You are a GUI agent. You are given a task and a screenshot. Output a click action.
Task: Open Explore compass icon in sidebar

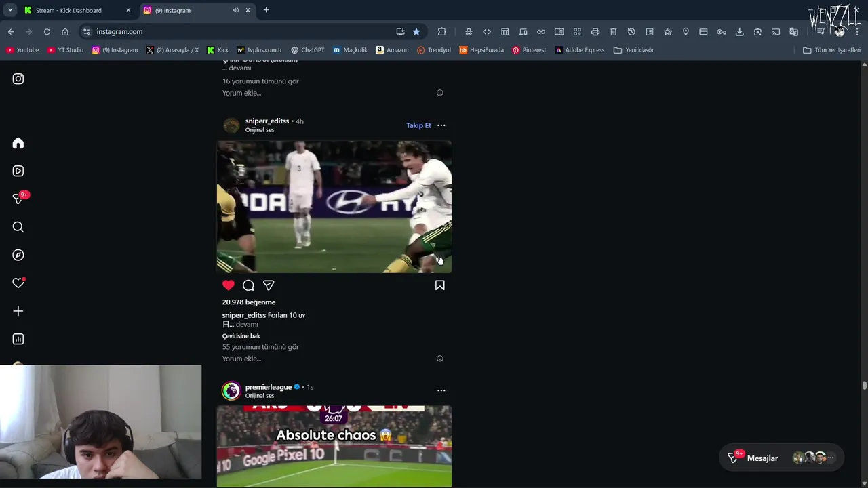(18, 255)
